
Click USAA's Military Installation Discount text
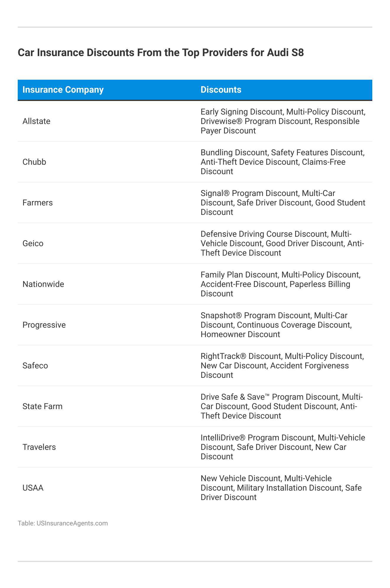[x=289, y=488]
